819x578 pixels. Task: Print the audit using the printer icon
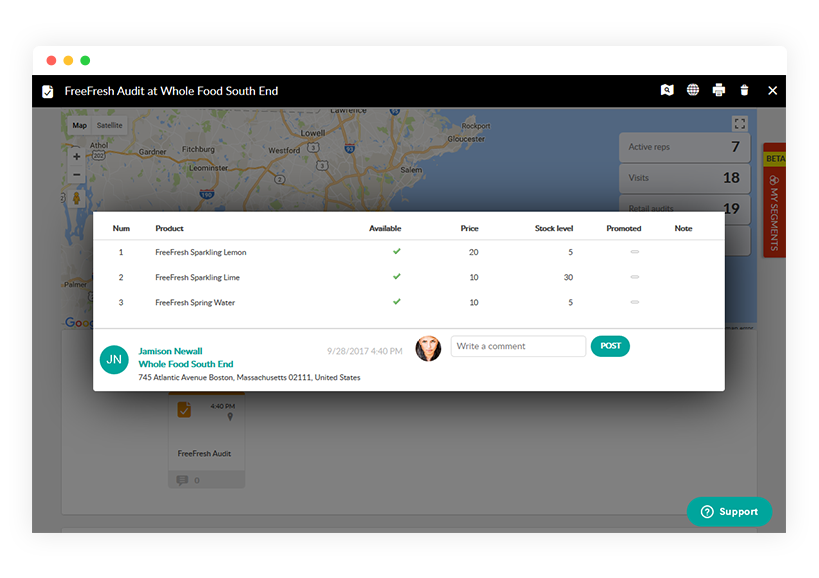click(x=718, y=91)
